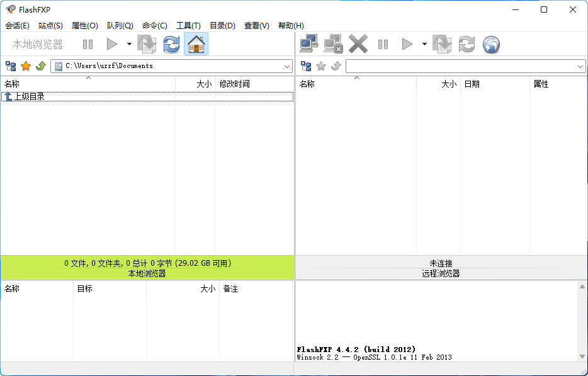Sort local list by 修改时间 column
Screen dimensions: 588x376
coord(254,84)
